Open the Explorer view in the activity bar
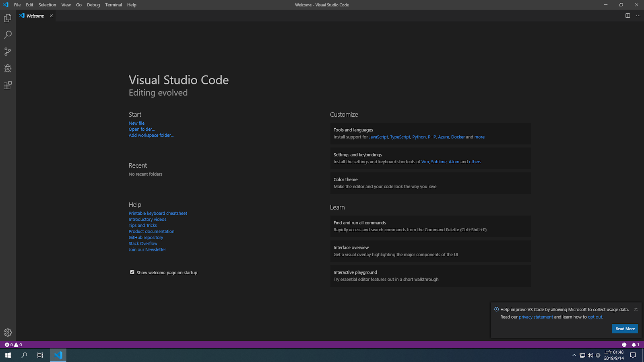644x362 pixels. pos(7,18)
